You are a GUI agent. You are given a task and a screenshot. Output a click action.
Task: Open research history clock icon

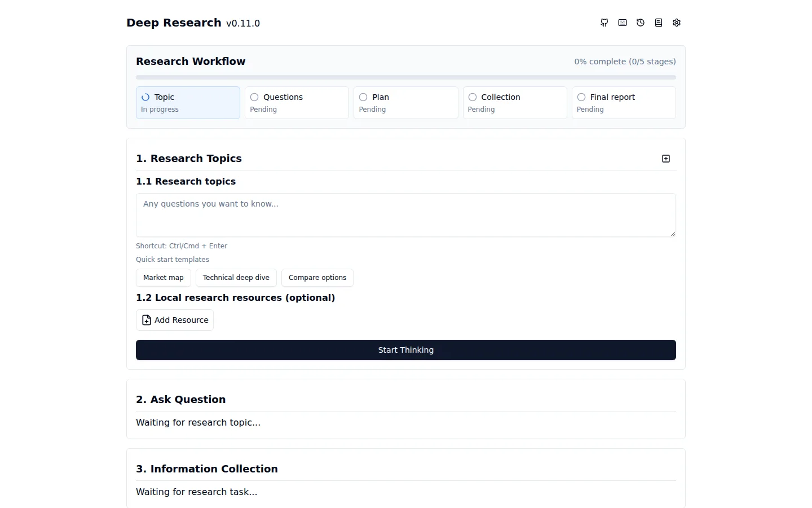tap(641, 23)
